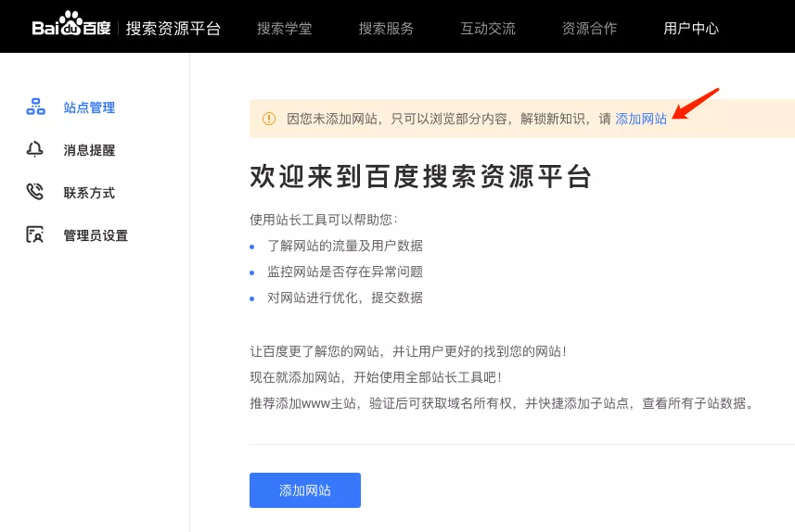Click the line starting 让百度更了解您的网站
The width and height of the screenshot is (795, 532).
coord(408,351)
